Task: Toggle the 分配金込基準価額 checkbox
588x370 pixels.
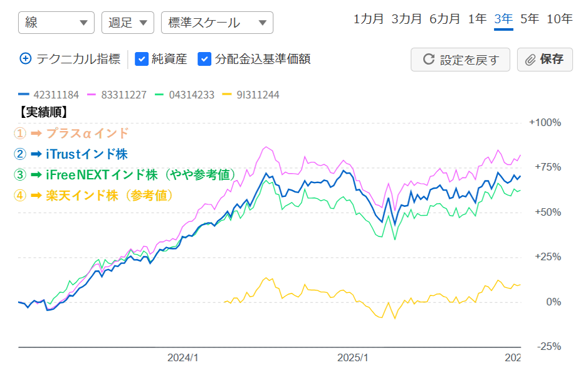Action: coord(204,59)
